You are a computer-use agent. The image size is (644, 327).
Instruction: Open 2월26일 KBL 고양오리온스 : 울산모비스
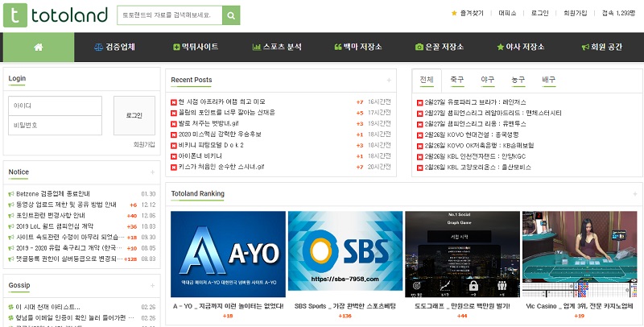[477, 168]
